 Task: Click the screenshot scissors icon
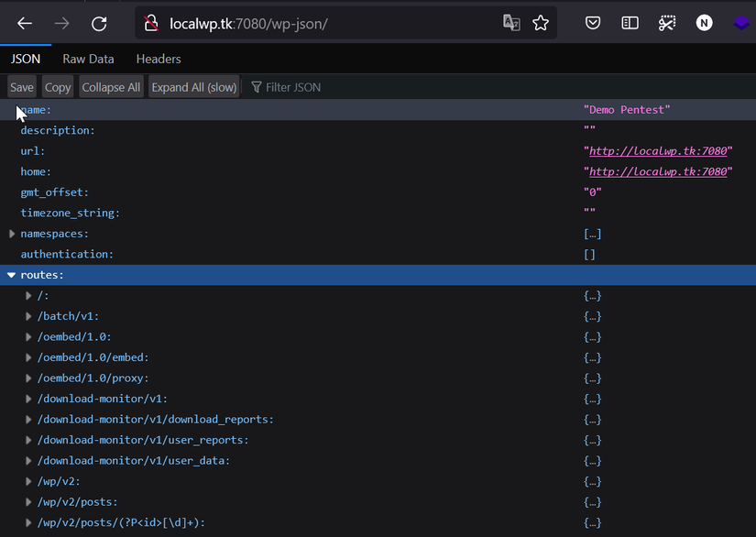tap(666, 24)
